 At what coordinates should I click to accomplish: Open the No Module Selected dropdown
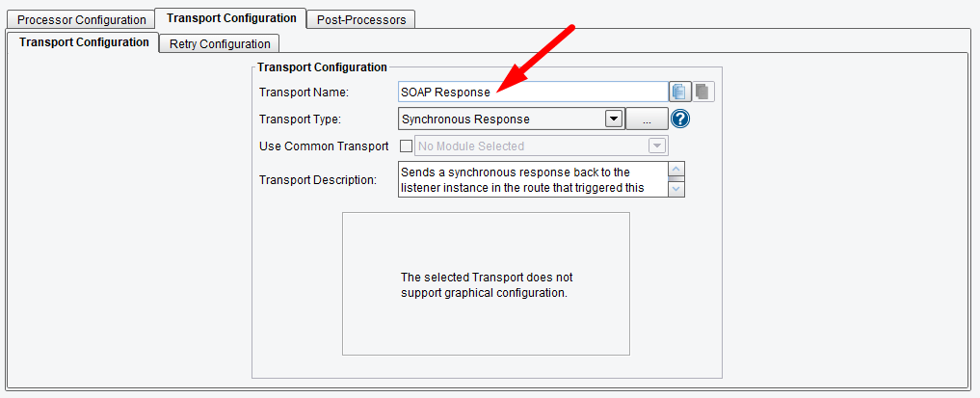(657, 146)
